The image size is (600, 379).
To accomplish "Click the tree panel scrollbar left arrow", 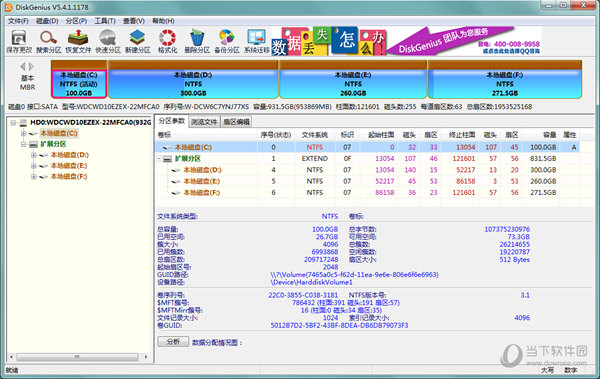I will coord(11,357).
